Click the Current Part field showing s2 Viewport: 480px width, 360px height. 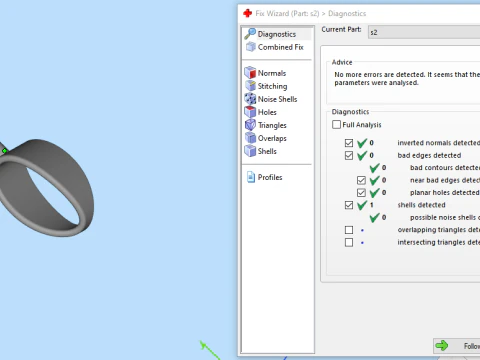pos(424,32)
